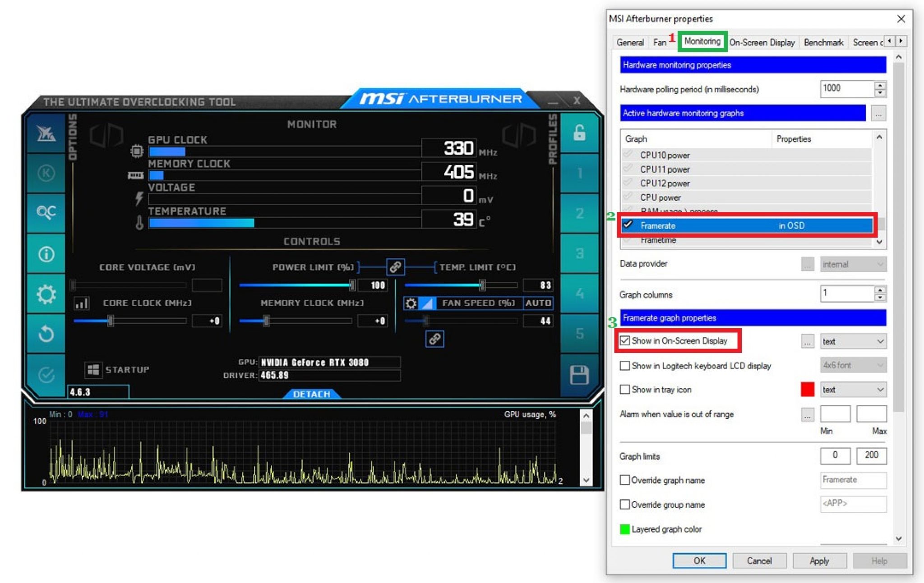The height and width of the screenshot is (583, 924).
Task: Select profile slot 5
Action: click(x=579, y=334)
